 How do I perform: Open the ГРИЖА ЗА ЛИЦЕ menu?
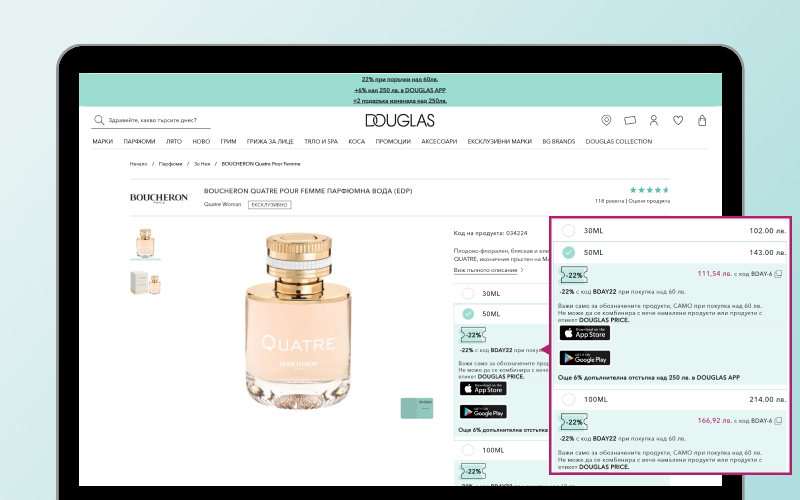click(x=270, y=141)
